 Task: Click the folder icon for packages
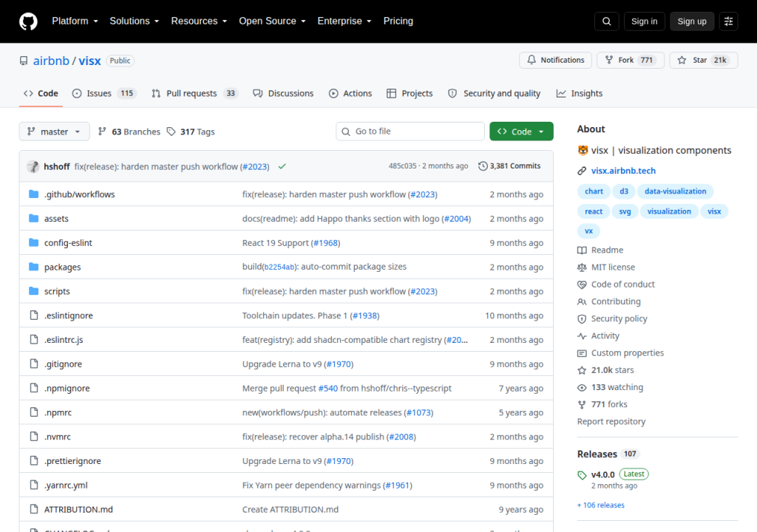pos(33,267)
